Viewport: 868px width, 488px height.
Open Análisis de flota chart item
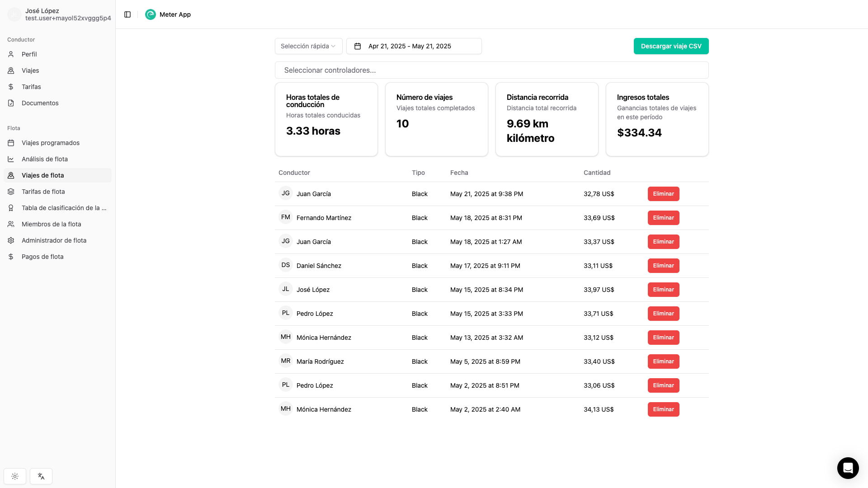[44, 159]
